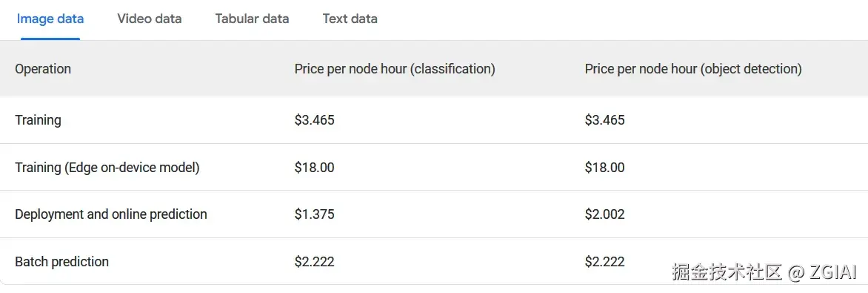Click $2.222 batch prediction classification price
The image size is (868, 293).
coord(315,261)
